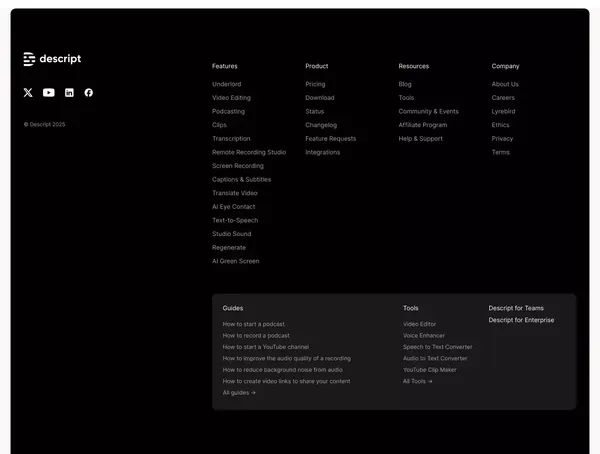This screenshot has width=600, height=454.
Task: Open the Facebook social icon
Action: coord(88,93)
